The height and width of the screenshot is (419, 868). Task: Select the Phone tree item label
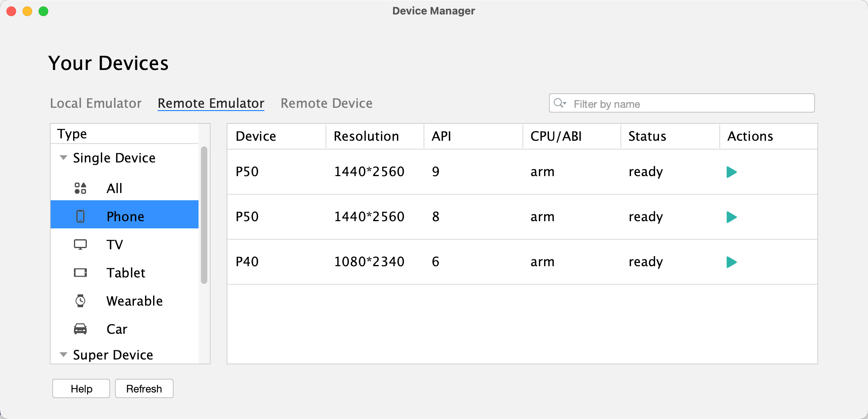coord(125,216)
